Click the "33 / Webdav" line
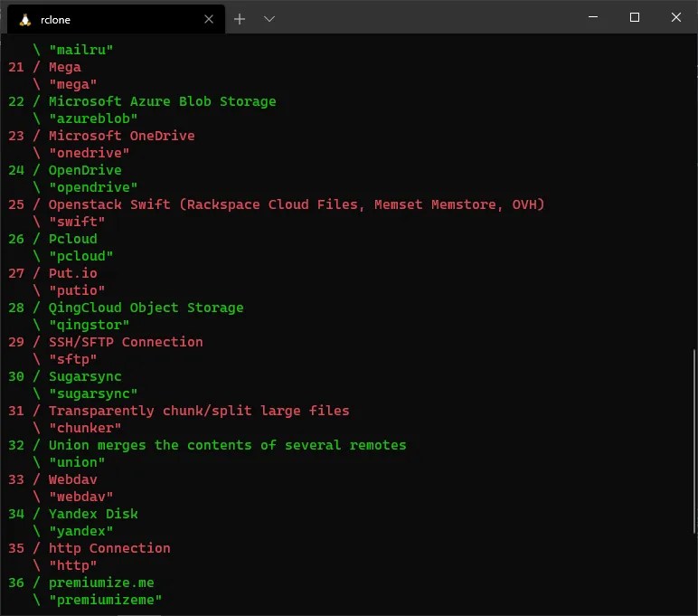 52,479
